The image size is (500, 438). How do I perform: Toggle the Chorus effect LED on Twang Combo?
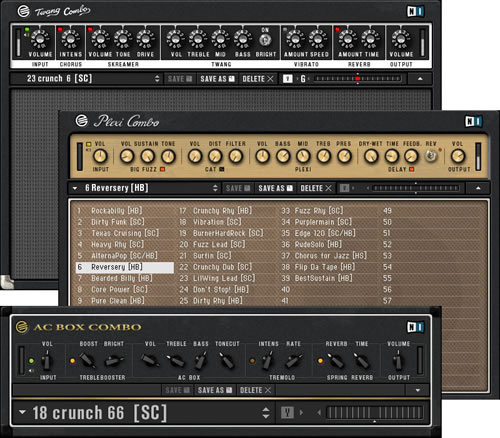coord(60,30)
